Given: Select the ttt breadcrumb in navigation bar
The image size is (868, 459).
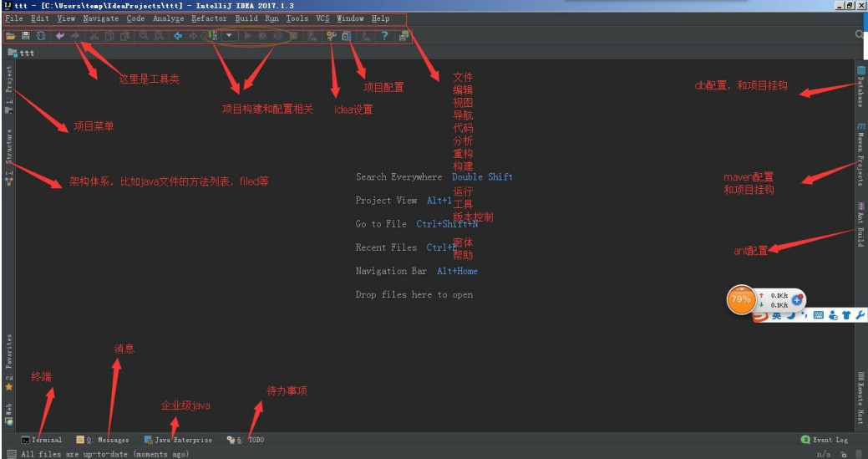Looking at the screenshot, I should point(23,54).
